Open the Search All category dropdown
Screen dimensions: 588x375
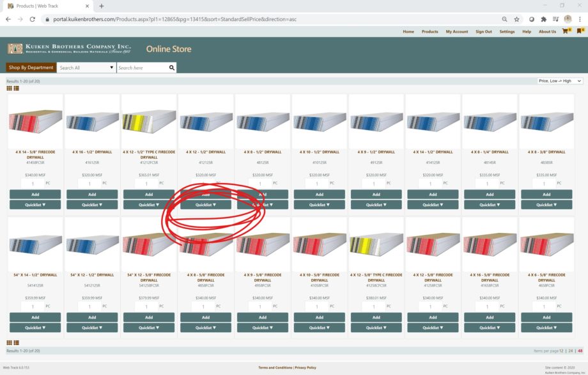tap(86, 68)
